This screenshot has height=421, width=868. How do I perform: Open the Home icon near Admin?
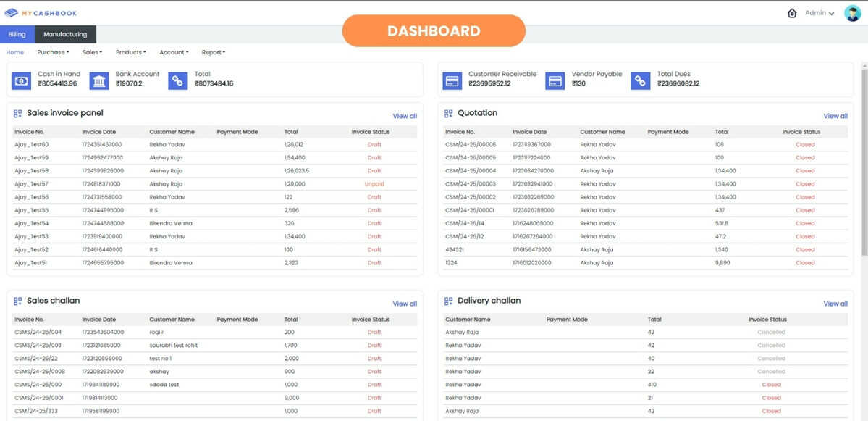point(792,12)
